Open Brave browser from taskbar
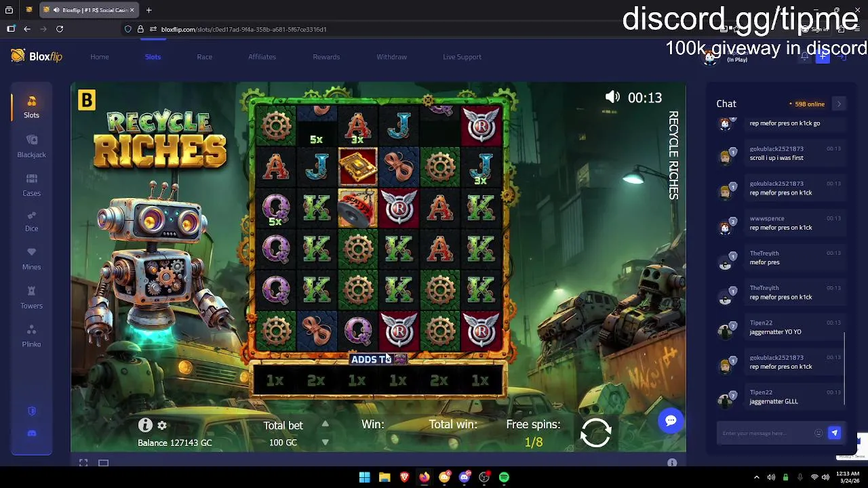The width and height of the screenshot is (868, 488). 405,477
